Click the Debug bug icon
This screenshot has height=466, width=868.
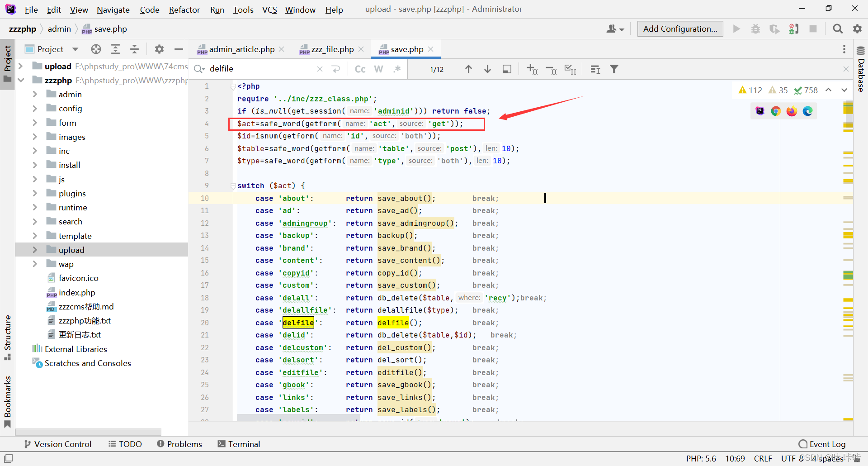pos(755,29)
